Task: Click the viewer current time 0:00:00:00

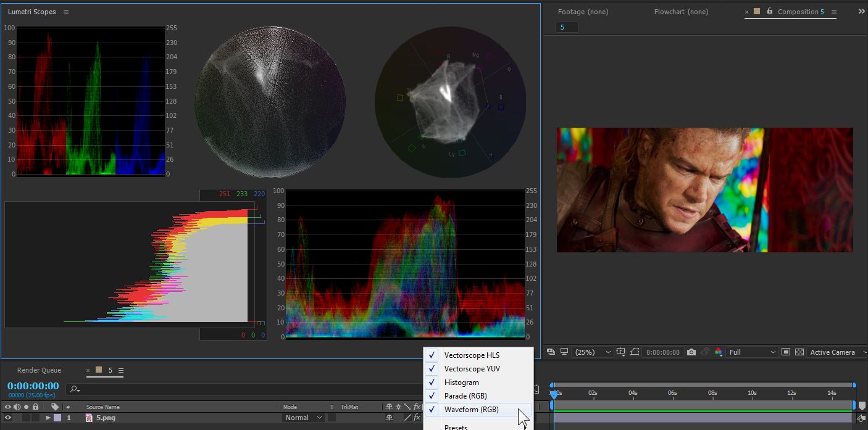Action: click(662, 352)
